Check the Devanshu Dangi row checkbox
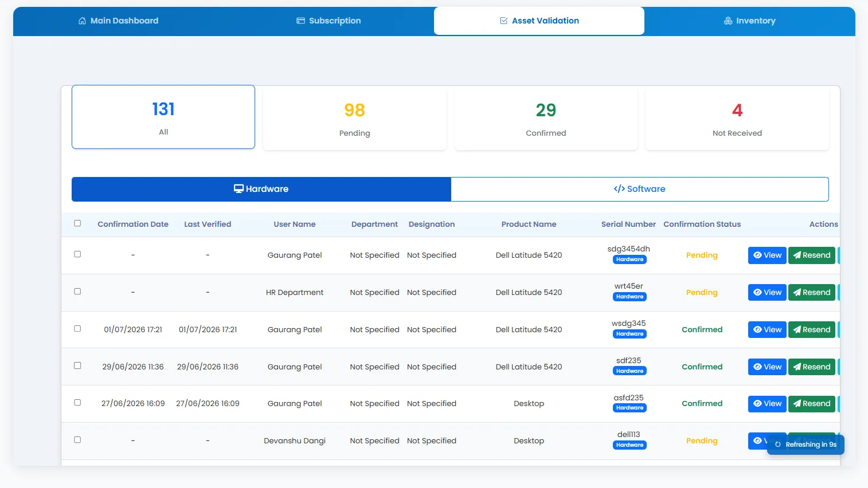This screenshot has width=868, height=488. tap(77, 440)
